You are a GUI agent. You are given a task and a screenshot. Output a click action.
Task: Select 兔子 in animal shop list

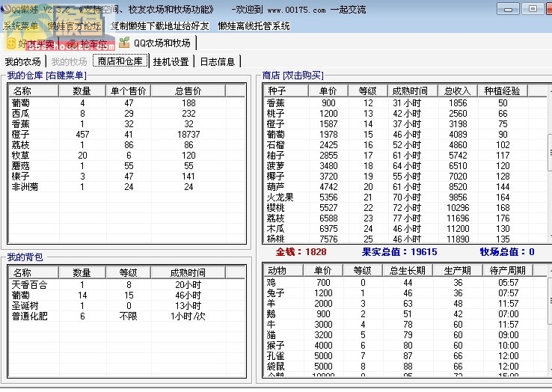[405, 293]
